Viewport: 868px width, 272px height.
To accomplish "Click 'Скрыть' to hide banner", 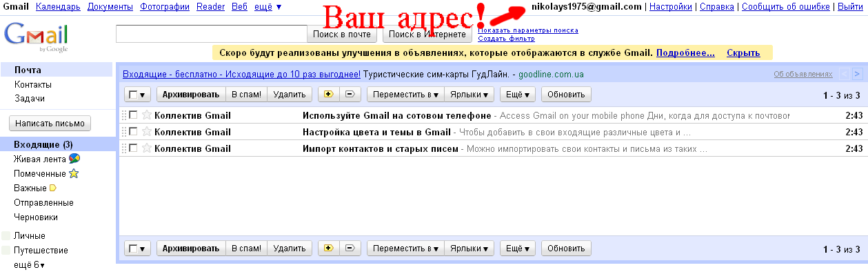I will (x=743, y=52).
